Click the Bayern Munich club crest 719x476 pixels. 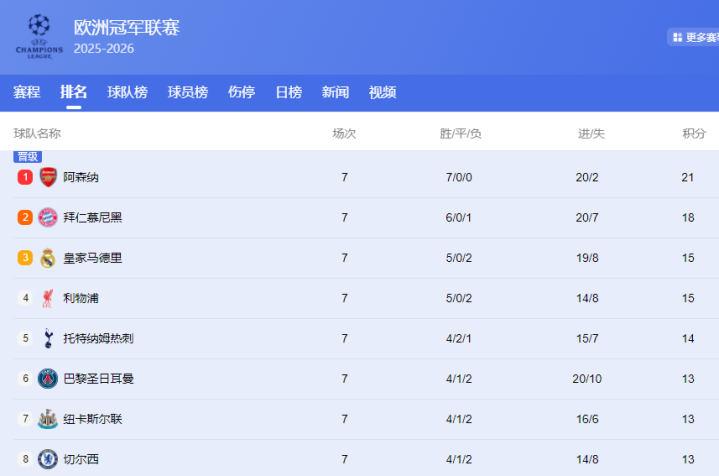pyautogui.click(x=48, y=217)
